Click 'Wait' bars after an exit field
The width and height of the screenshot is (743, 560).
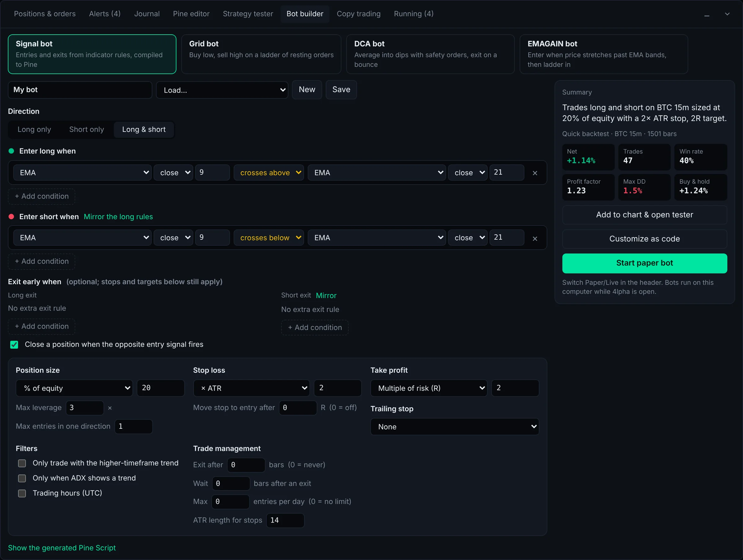231,484
